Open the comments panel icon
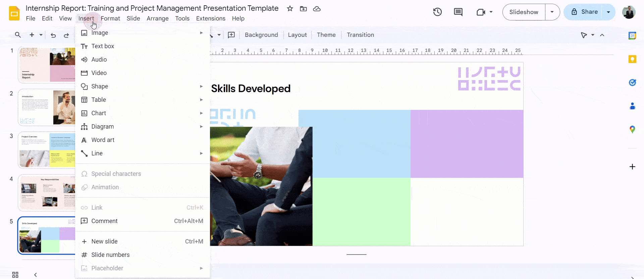Image resolution: width=644 pixels, height=279 pixels. point(458,12)
